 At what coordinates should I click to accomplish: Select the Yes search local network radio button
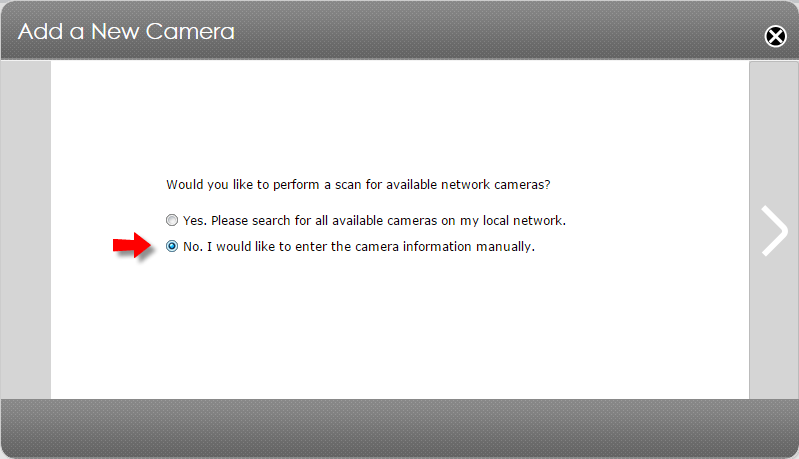pyautogui.click(x=172, y=220)
